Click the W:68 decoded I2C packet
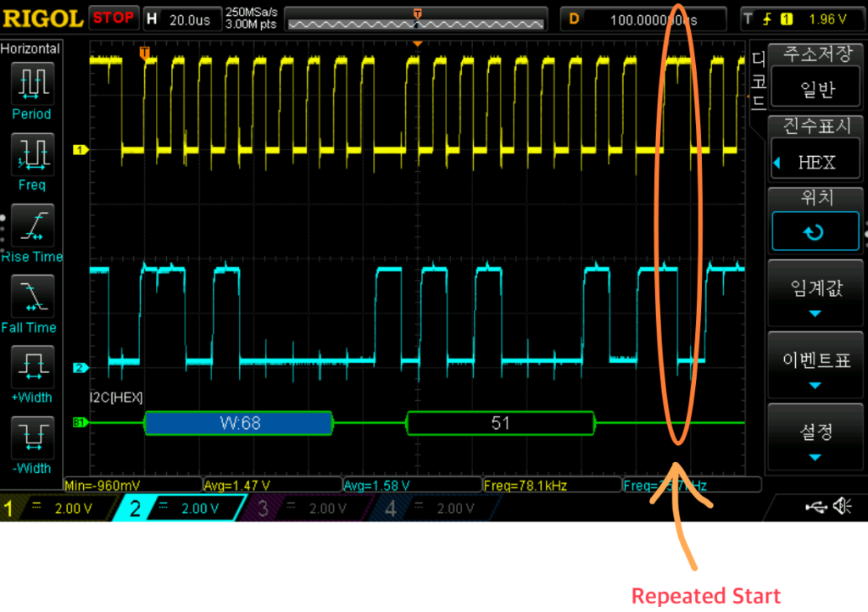868x612 pixels. [239, 423]
